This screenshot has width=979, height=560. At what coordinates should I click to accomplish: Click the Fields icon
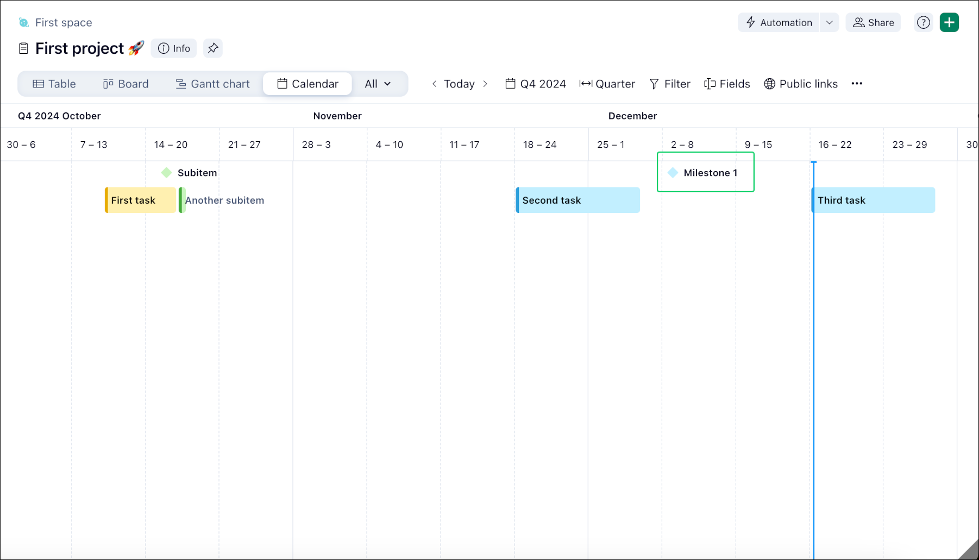point(710,84)
